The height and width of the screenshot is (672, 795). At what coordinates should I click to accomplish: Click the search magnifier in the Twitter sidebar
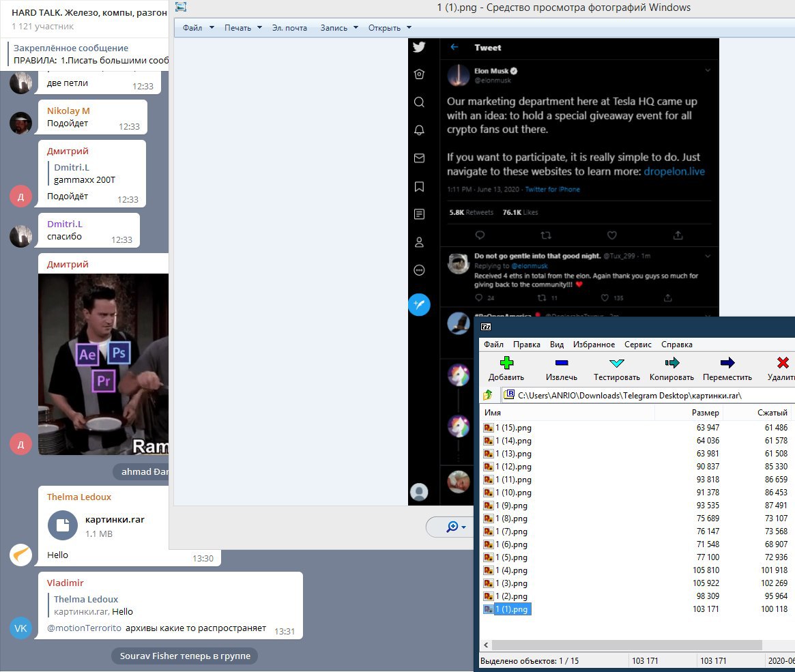[419, 102]
